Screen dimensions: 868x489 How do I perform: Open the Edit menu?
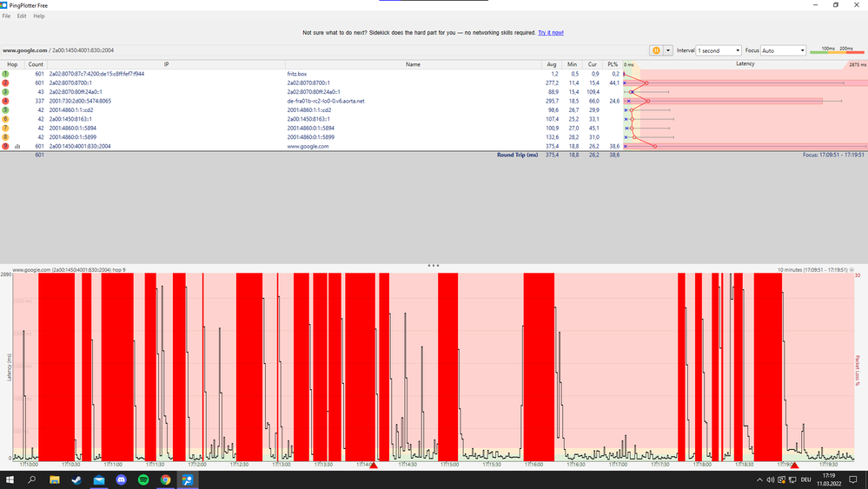tap(22, 16)
